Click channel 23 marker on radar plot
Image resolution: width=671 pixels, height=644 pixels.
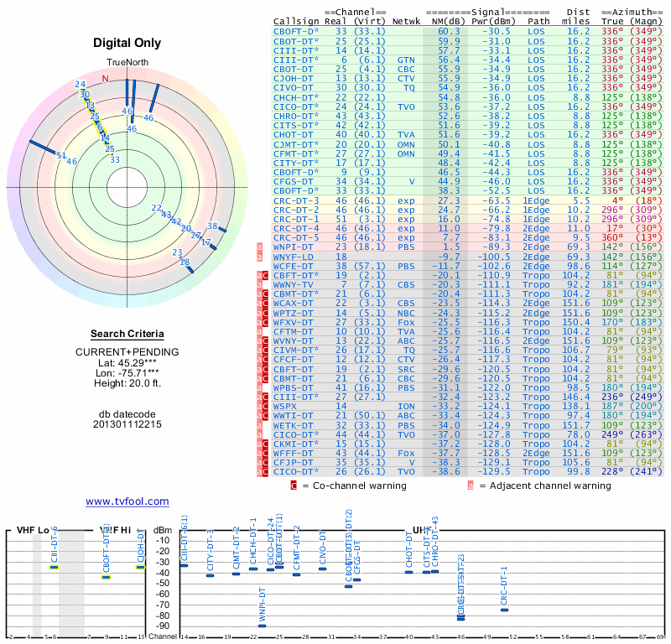[x=177, y=252]
